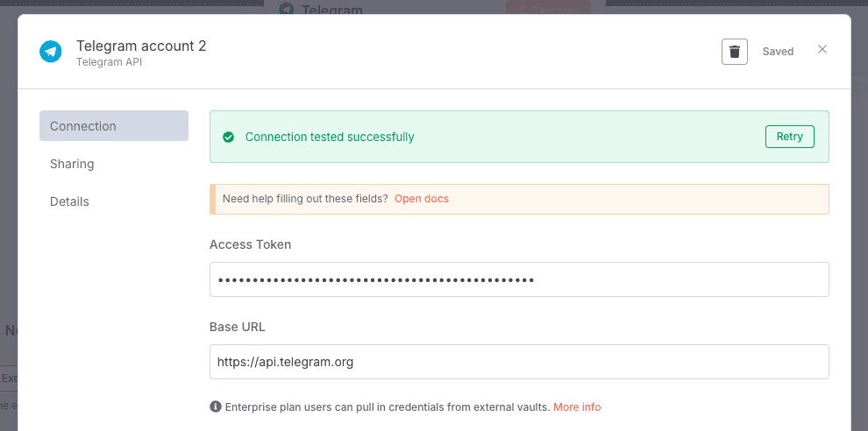This screenshot has height=431, width=868.
Task: Switch to the Sharing tab
Action: click(x=72, y=164)
